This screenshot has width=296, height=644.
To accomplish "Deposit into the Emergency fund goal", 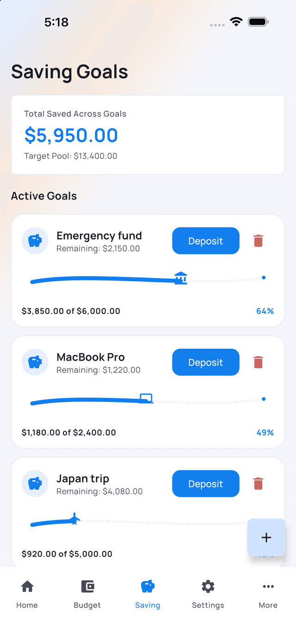I will pyautogui.click(x=206, y=241).
